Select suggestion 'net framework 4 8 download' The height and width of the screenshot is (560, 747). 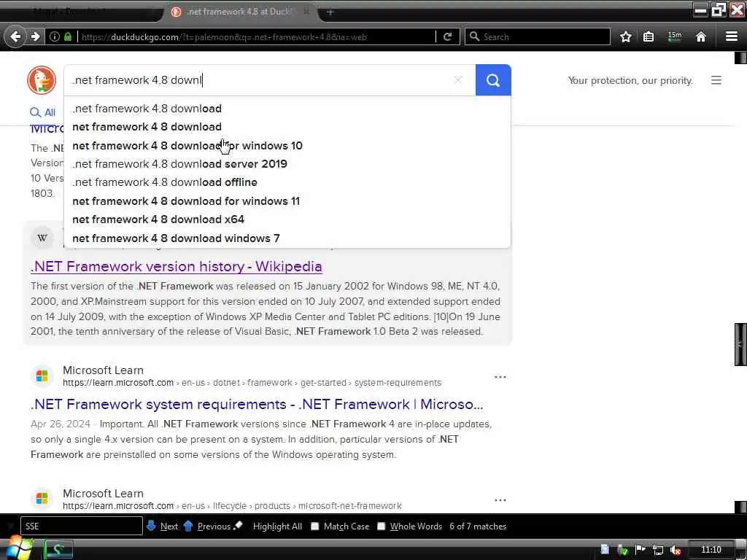click(287, 127)
